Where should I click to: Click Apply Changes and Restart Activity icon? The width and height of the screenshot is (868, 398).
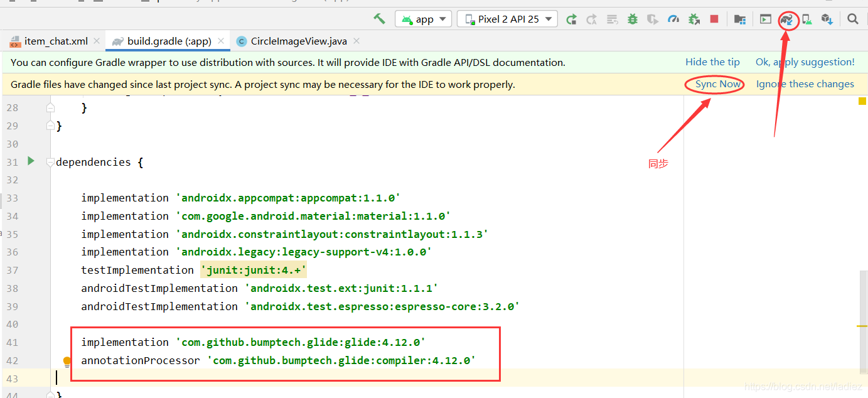pyautogui.click(x=591, y=19)
